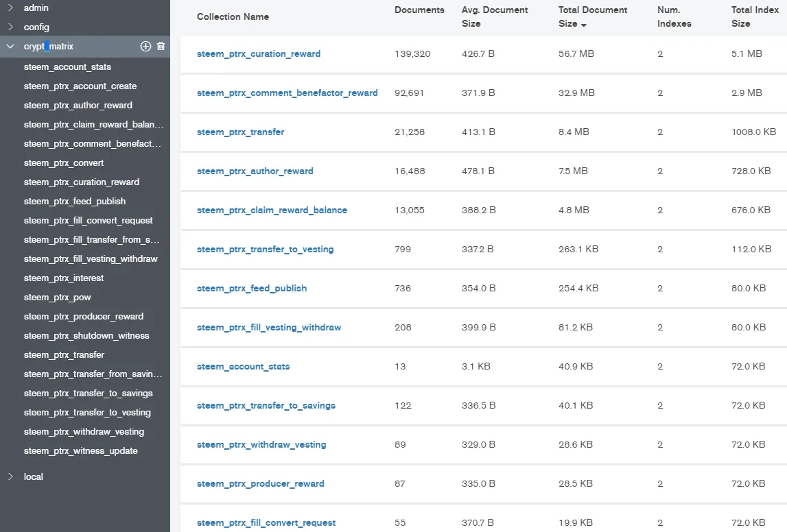Sort table by Num. Indexes header
The height and width of the screenshot is (532, 787).
coord(674,16)
